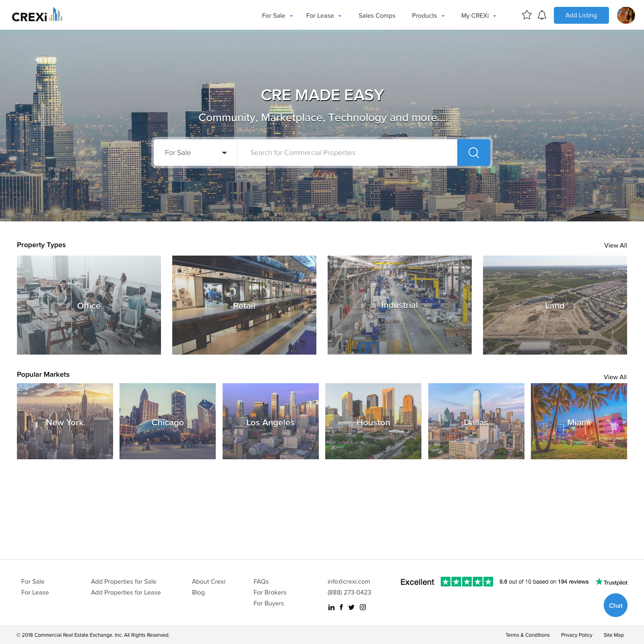Click the user profile avatar
Viewport: 644px width, 644px height.
pyautogui.click(x=625, y=15)
